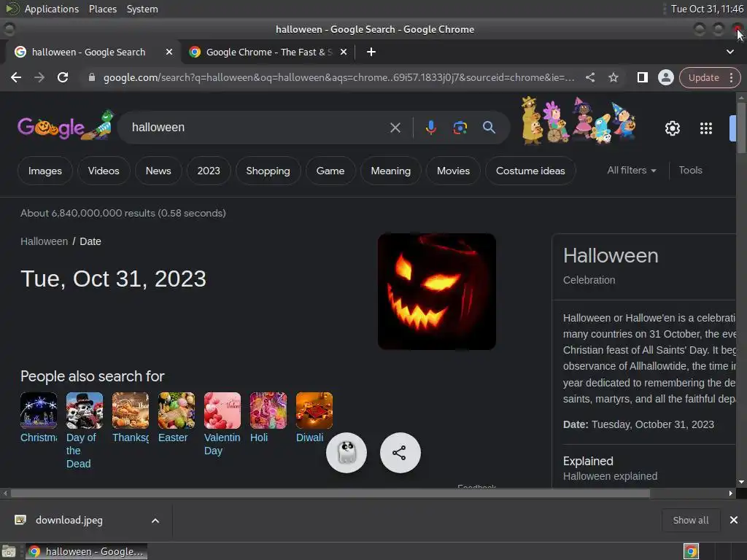Click halloween - Google taskbar window button
The height and width of the screenshot is (560, 747).
pyautogui.click(x=86, y=551)
